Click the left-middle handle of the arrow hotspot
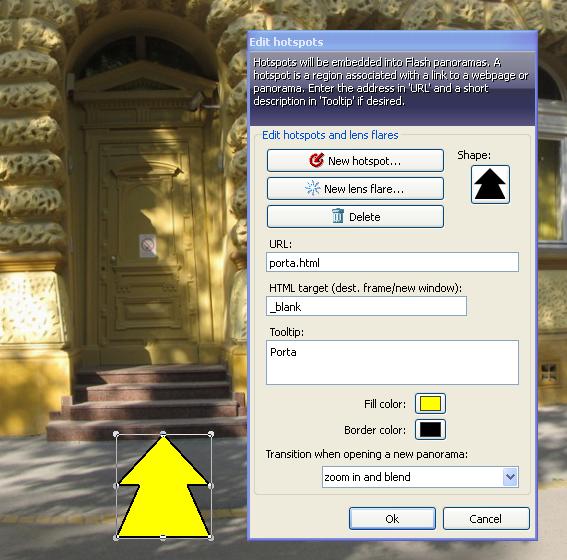 coord(116,486)
